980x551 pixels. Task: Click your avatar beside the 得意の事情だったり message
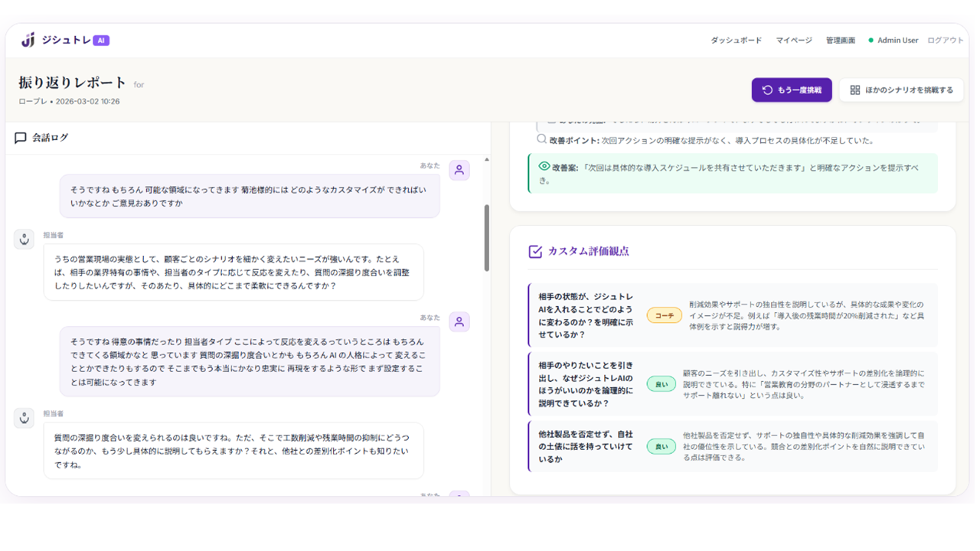click(459, 321)
